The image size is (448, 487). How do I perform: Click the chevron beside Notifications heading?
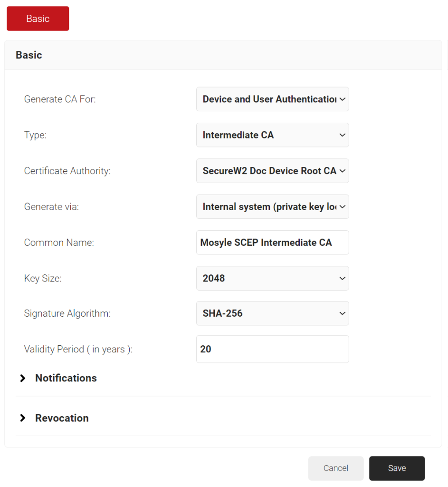click(22, 378)
